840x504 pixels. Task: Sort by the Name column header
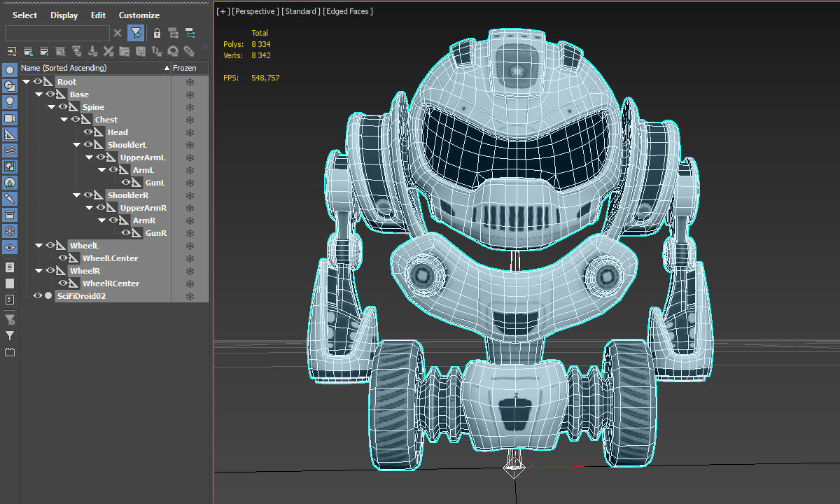(x=95, y=68)
